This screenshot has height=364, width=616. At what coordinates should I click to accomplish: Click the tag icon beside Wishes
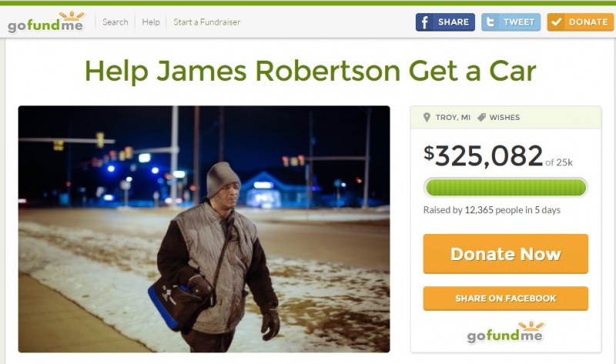pyautogui.click(x=481, y=117)
